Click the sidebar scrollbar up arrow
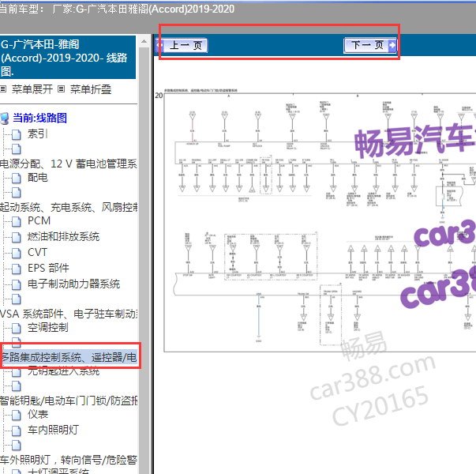 [144, 41]
